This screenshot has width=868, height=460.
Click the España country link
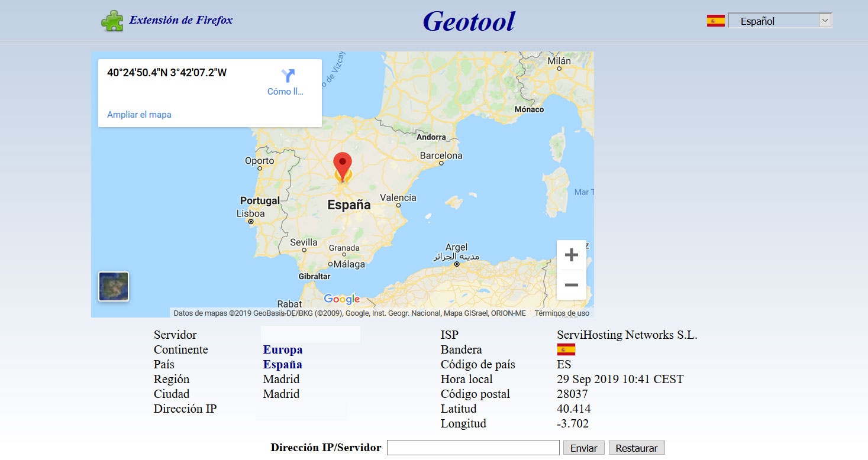[x=283, y=365]
